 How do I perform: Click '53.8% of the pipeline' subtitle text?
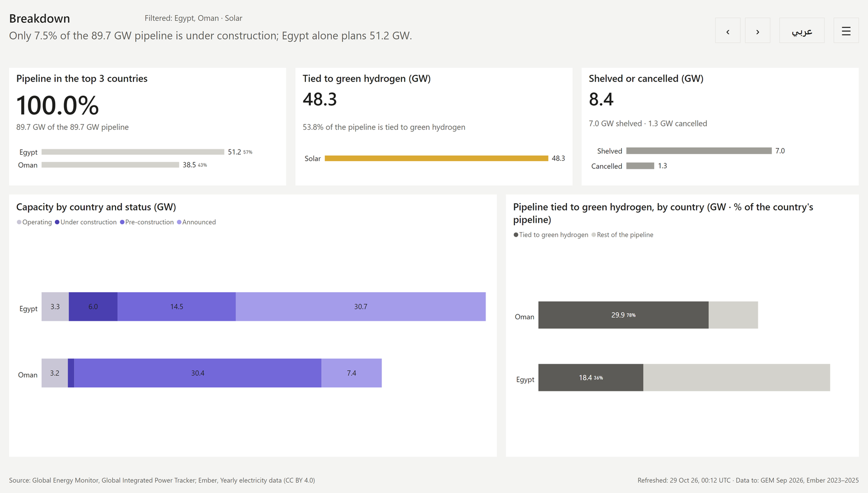[x=384, y=127]
